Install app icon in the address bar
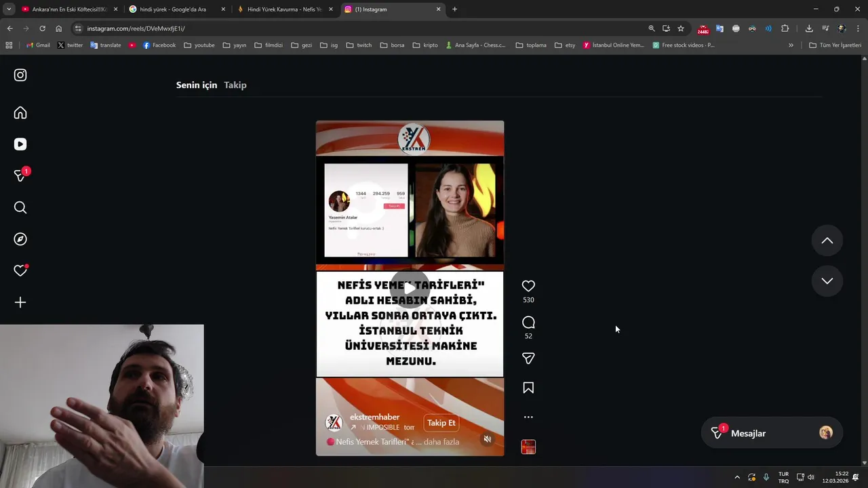 tap(666, 28)
